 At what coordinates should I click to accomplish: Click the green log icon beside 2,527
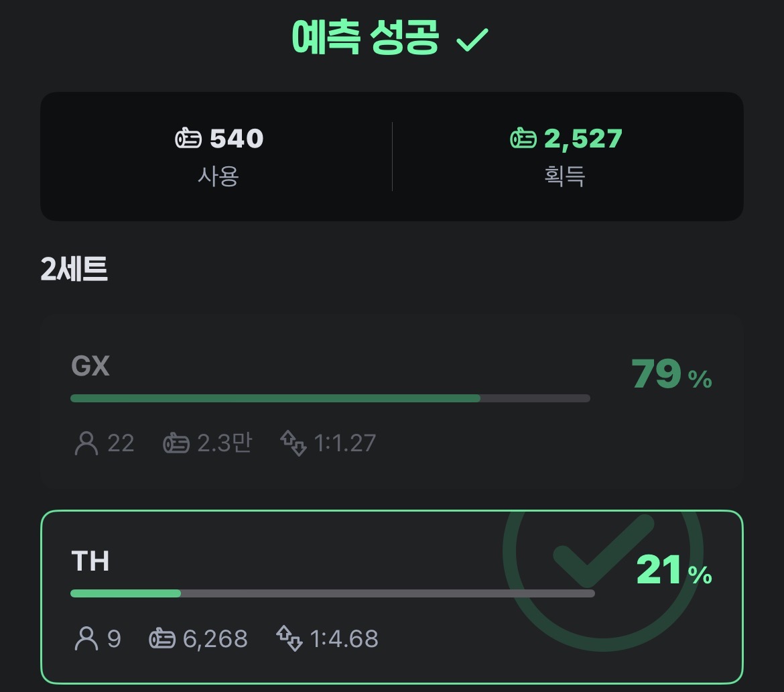coord(523,139)
